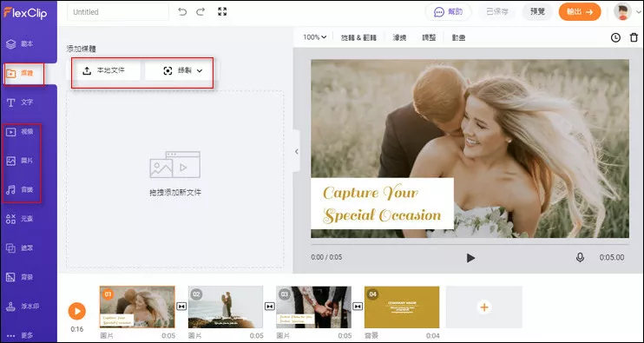Open the Templates (範本) sidebar section
Image resolution: width=644 pixels, height=343 pixels.
click(x=20, y=44)
